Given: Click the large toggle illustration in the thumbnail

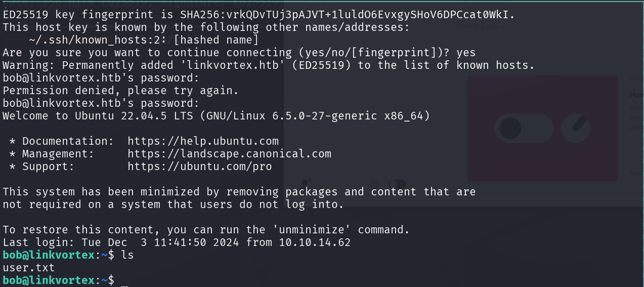Looking at the screenshot, I should pyautogui.click(x=524, y=128).
